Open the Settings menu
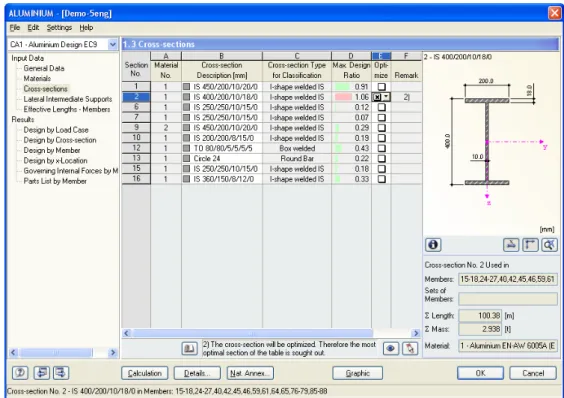The width and height of the screenshot is (564, 398). click(x=59, y=28)
